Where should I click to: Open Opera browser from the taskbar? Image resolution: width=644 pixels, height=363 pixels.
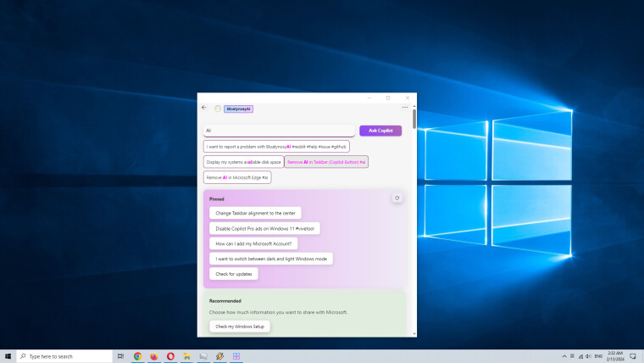pyautogui.click(x=170, y=356)
